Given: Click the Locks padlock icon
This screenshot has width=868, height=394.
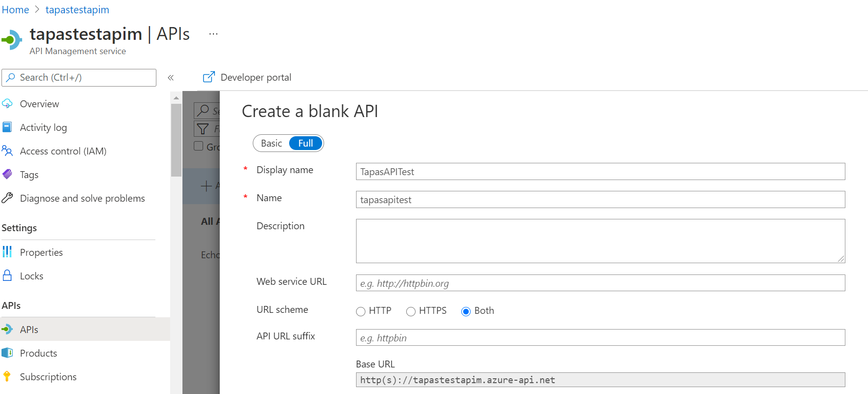Looking at the screenshot, I should click(x=7, y=275).
